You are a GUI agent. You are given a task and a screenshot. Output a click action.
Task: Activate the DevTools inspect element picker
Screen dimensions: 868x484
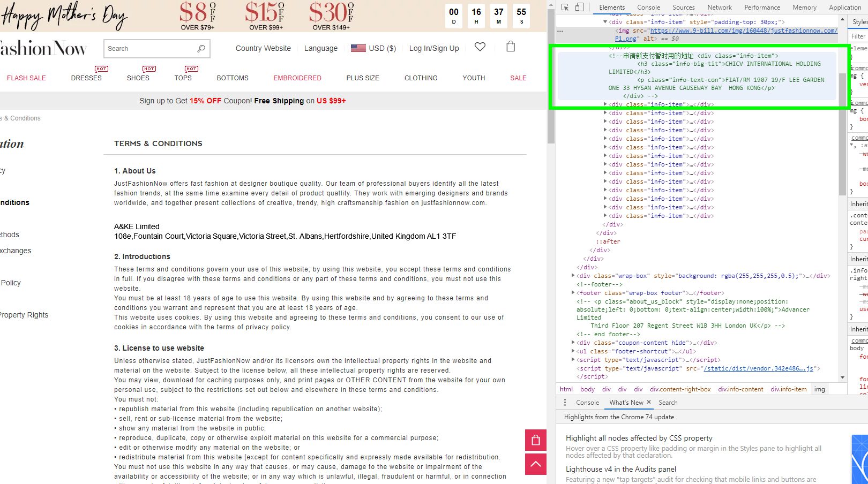pyautogui.click(x=565, y=7)
